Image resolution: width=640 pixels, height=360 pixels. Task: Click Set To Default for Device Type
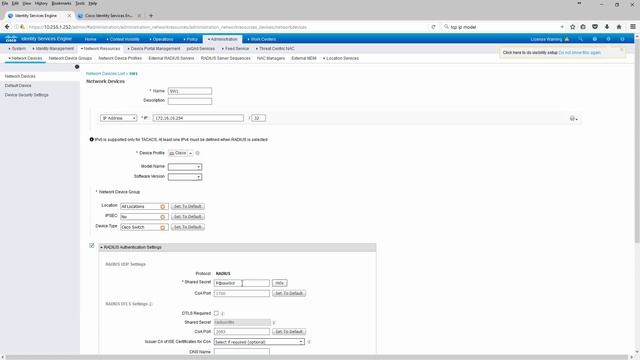coord(188,227)
